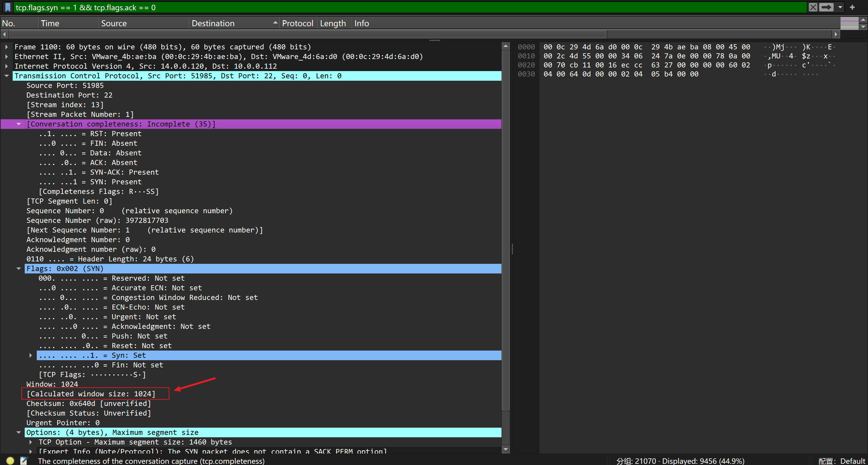Expand the Syn: Set flag row

click(x=31, y=355)
